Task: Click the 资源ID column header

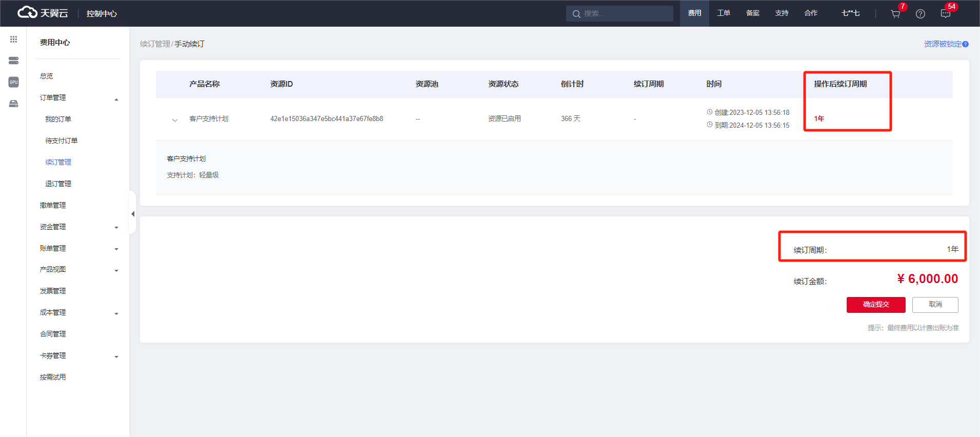Action: [282, 84]
